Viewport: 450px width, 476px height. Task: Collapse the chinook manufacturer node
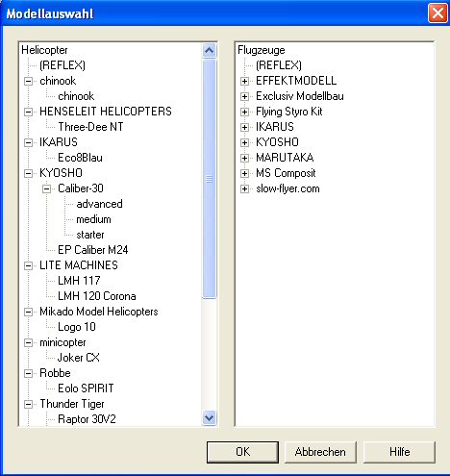coord(29,81)
